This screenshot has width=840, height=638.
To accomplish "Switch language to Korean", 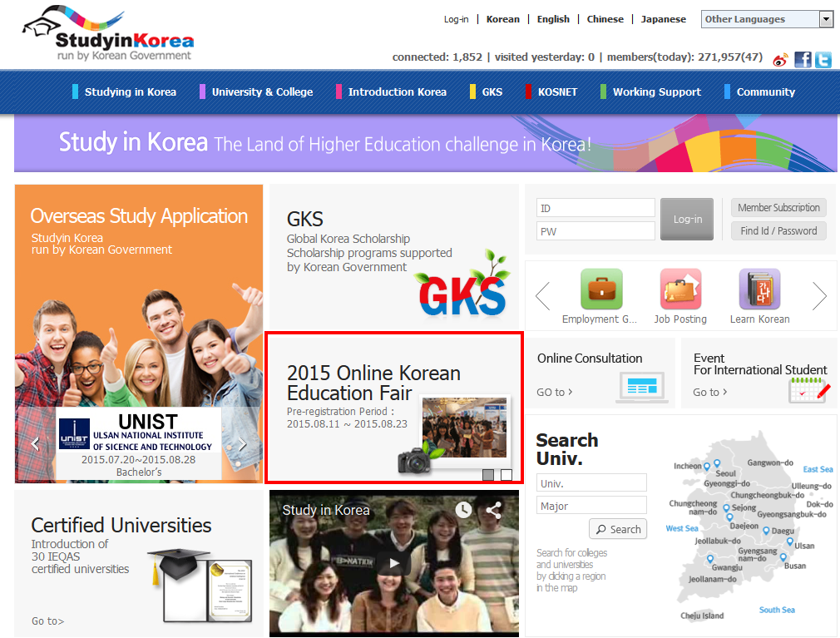I will pos(502,19).
